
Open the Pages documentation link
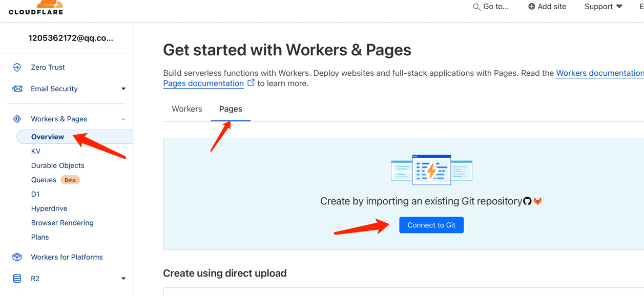203,83
